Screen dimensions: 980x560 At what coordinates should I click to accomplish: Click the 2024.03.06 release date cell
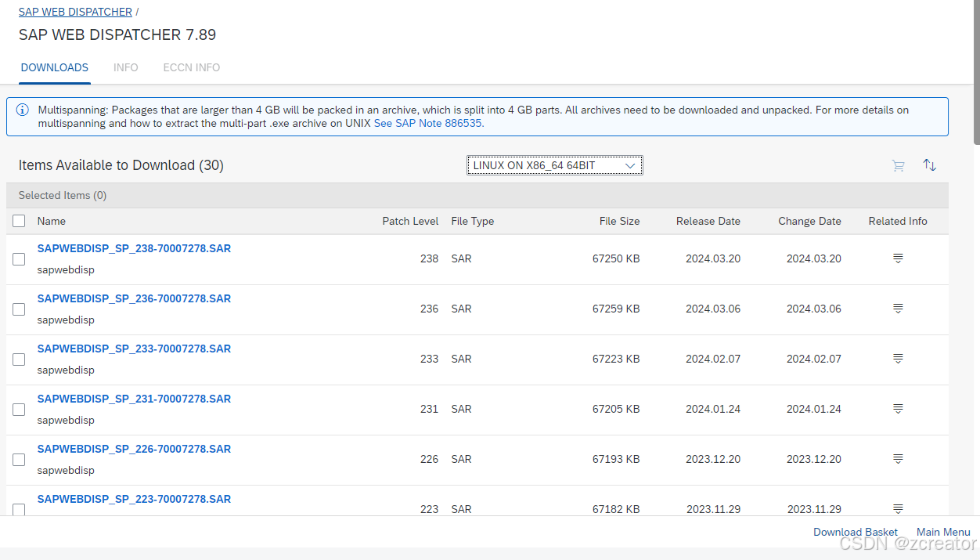[713, 309]
